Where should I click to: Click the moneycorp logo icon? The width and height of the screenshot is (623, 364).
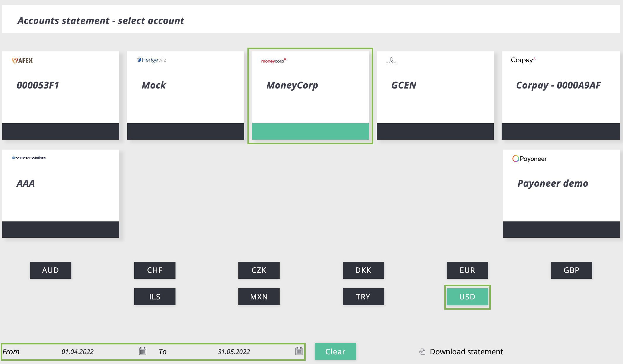274,60
